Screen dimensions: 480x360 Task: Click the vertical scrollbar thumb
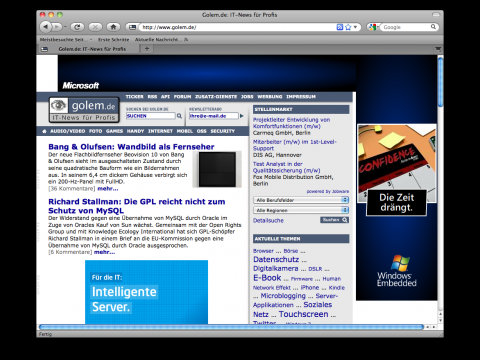pyautogui.click(x=440, y=82)
